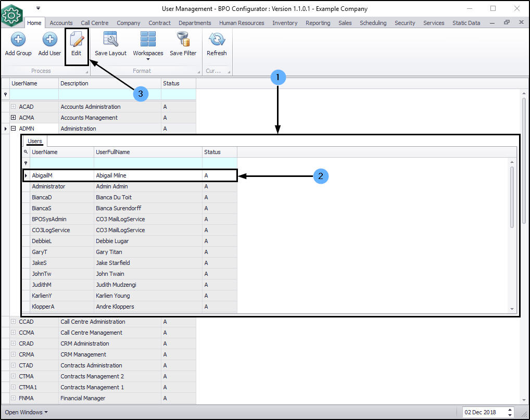Click the Financial Manager description cell
Viewport: 530px width, 420px height.
110,398
